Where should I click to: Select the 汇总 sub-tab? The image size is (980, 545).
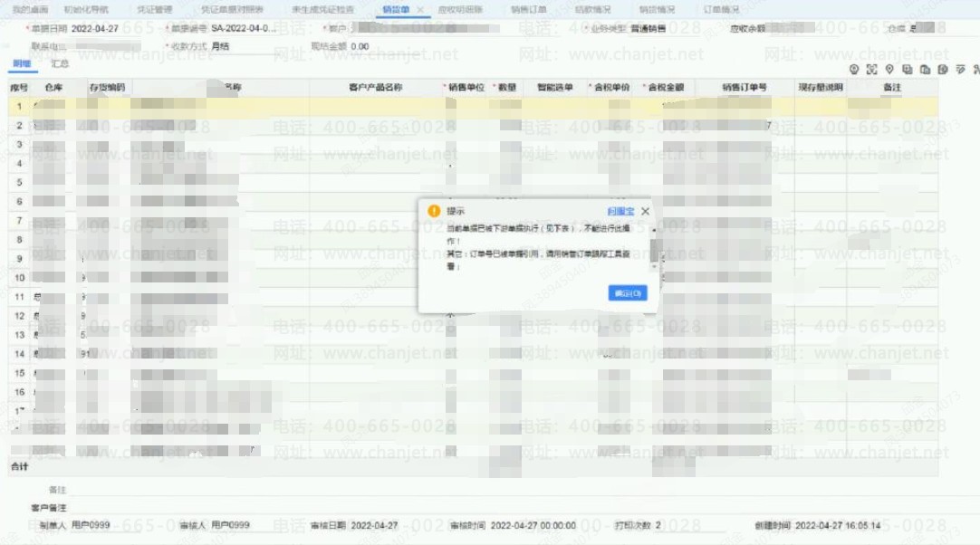pos(60,63)
